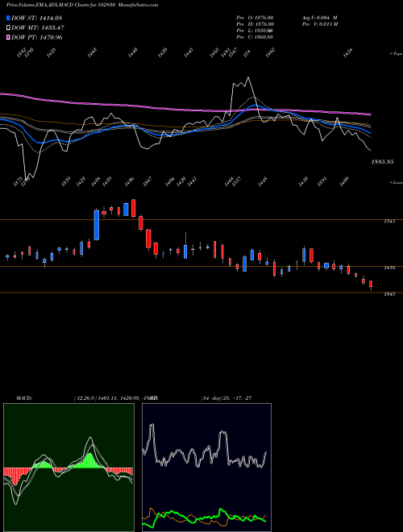Viewport: 403px width, 532px height.
Task: Click the 'DOW MT: 1433.47' legend label
Action: click(x=38, y=27)
